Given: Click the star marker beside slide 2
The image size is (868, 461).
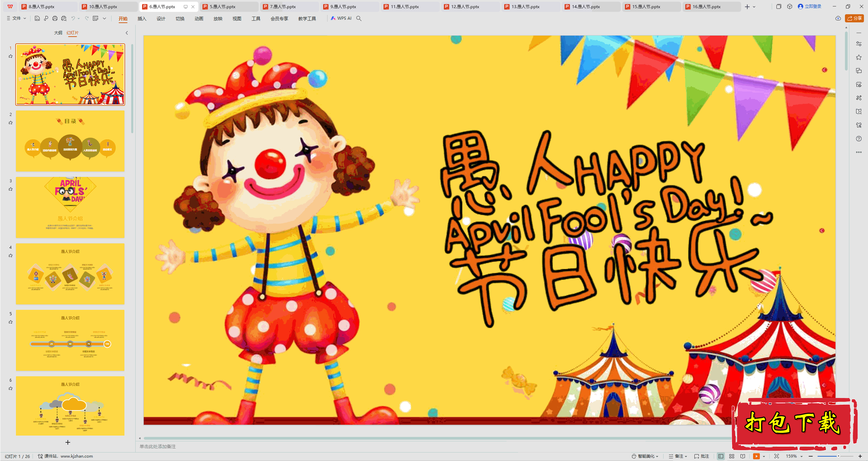Looking at the screenshot, I should pyautogui.click(x=11, y=123).
